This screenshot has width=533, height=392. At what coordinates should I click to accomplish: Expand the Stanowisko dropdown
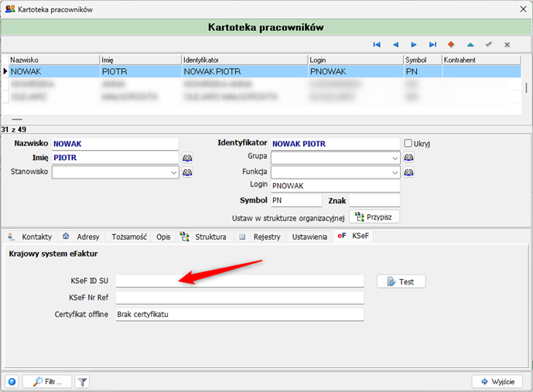tap(173, 172)
